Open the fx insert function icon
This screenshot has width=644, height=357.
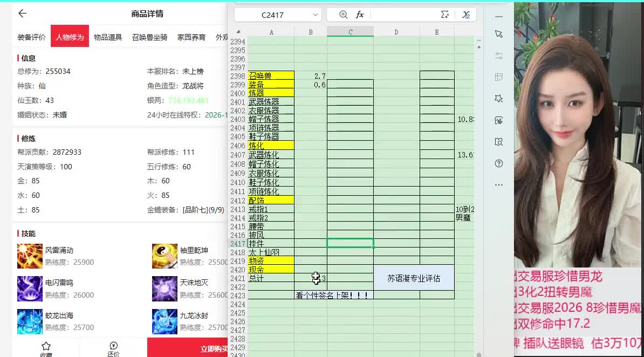click(x=360, y=15)
